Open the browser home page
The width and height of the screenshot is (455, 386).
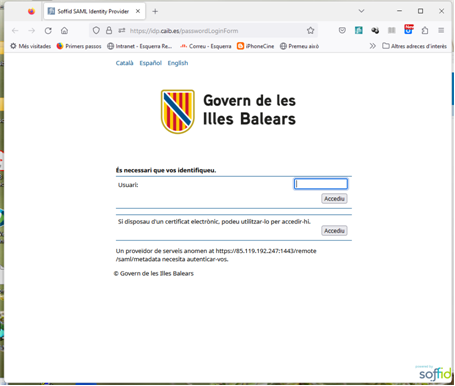point(64,31)
